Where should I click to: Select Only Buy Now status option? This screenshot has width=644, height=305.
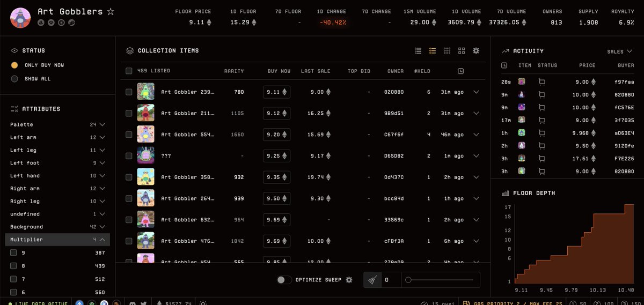click(x=14, y=65)
